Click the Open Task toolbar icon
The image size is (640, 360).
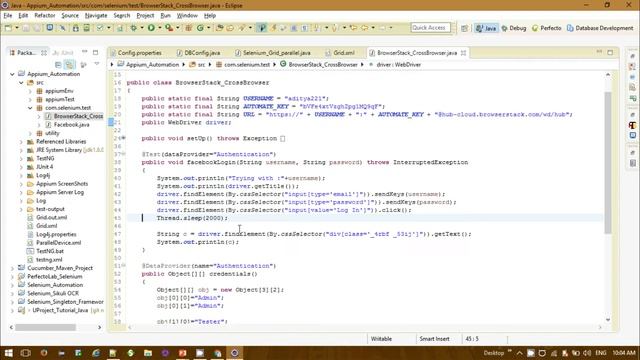[230, 28]
